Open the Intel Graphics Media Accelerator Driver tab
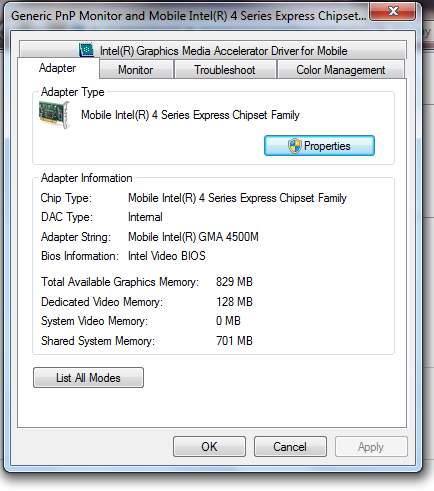The height and width of the screenshot is (491, 434). [213, 50]
